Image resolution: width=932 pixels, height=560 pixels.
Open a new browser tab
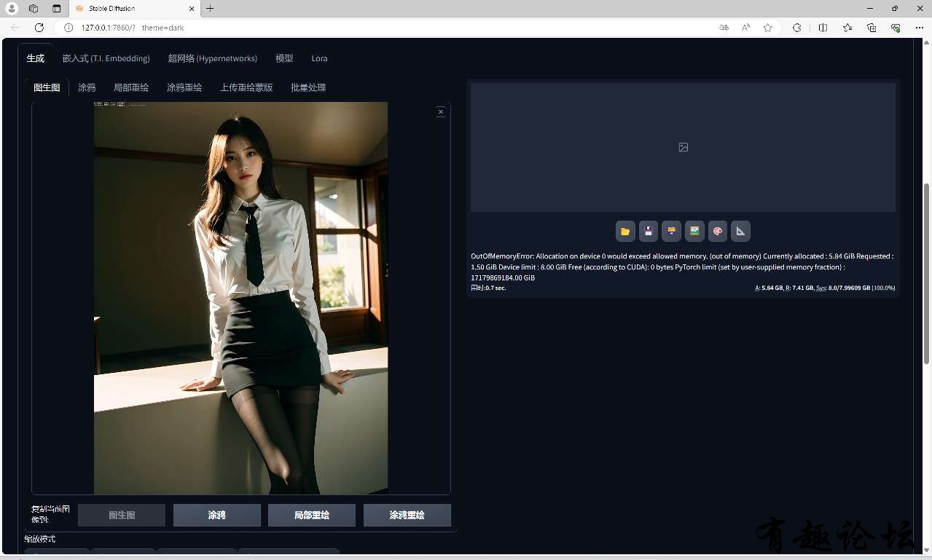[x=210, y=9]
